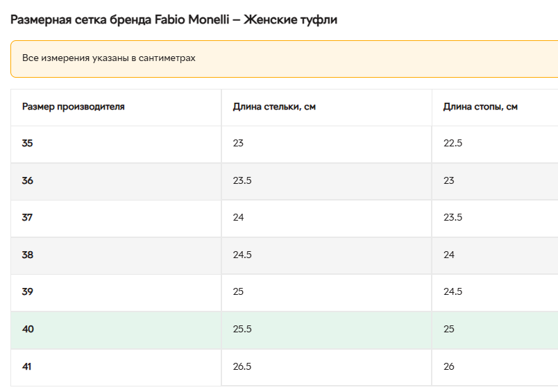Select the "Длина стельки, см" column header

click(274, 107)
